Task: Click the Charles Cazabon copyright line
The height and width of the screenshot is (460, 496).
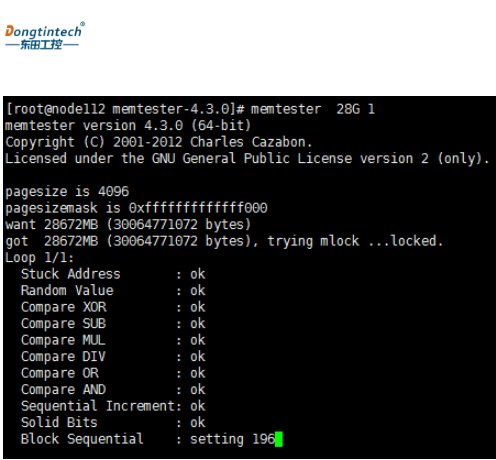Action: [x=159, y=142]
